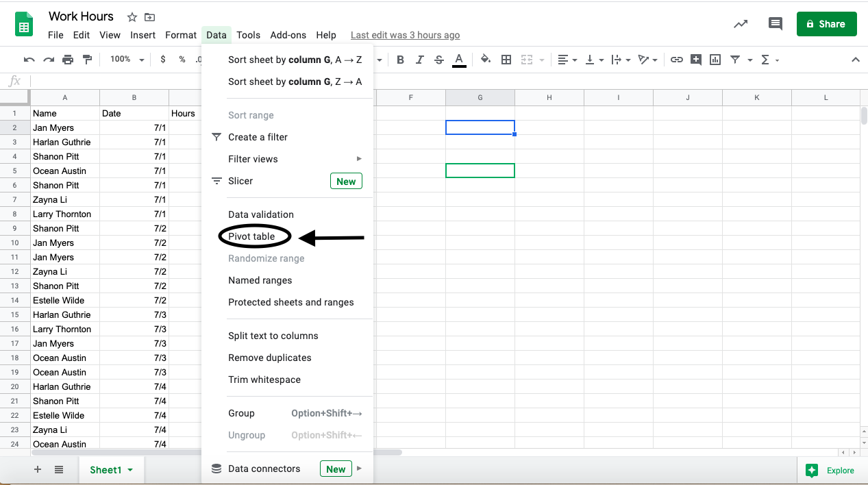Toggle Bold formatting
Viewport: 868px width, 485px height.
click(400, 60)
